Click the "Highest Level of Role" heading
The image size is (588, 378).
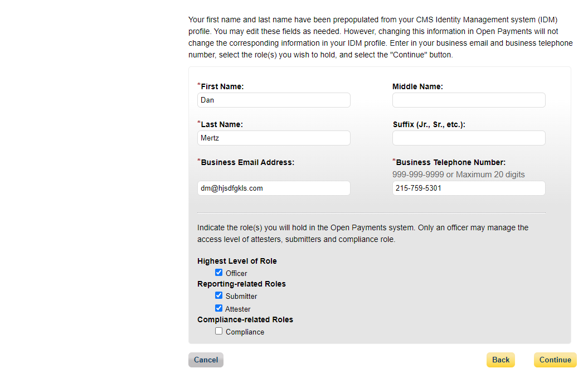(237, 261)
